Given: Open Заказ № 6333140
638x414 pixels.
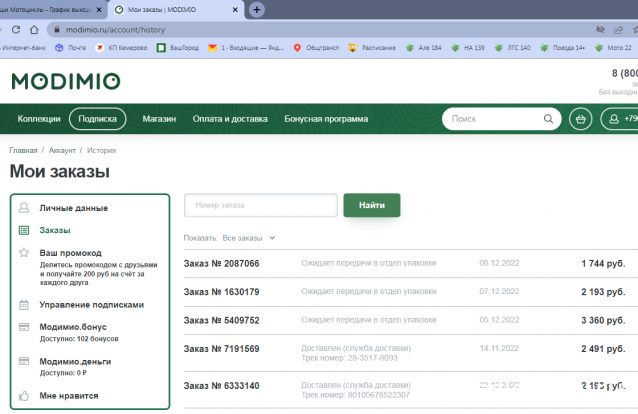Looking at the screenshot, I should pyautogui.click(x=221, y=386).
